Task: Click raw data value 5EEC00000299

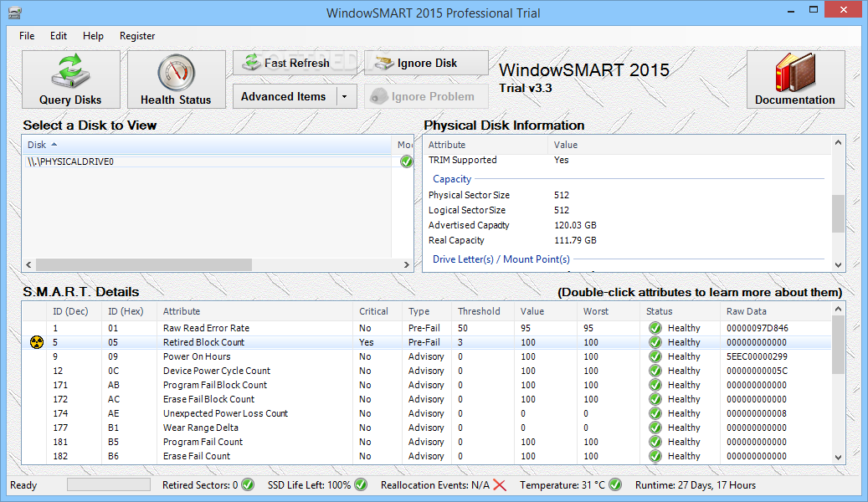Action: coord(757,357)
